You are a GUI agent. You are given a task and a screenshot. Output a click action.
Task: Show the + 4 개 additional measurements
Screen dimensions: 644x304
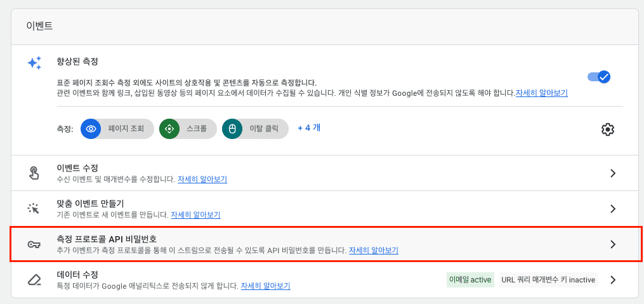(309, 128)
